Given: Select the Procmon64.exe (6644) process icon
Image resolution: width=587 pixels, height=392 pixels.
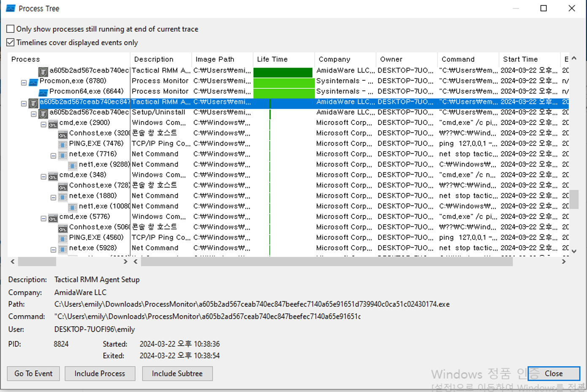Looking at the screenshot, I should point(43,92).
